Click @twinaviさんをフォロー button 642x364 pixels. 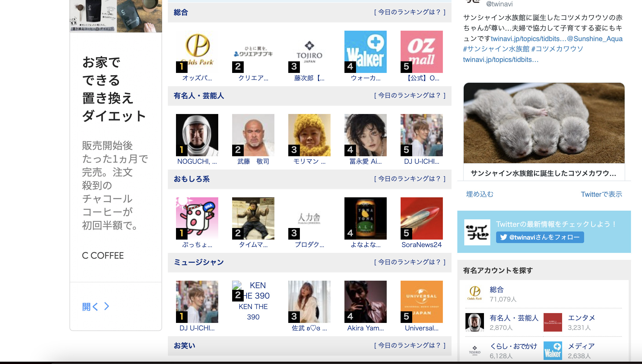click(540, 237)
